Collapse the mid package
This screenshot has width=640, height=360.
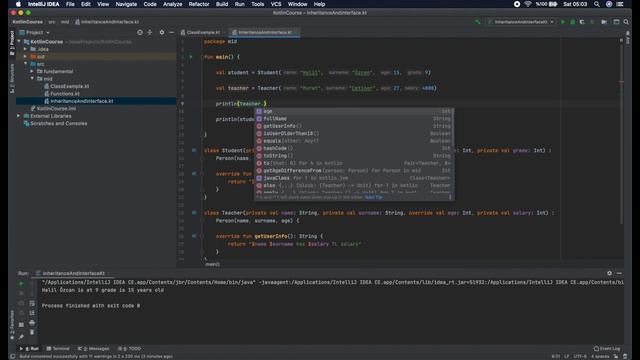click(x=32, y=78)
